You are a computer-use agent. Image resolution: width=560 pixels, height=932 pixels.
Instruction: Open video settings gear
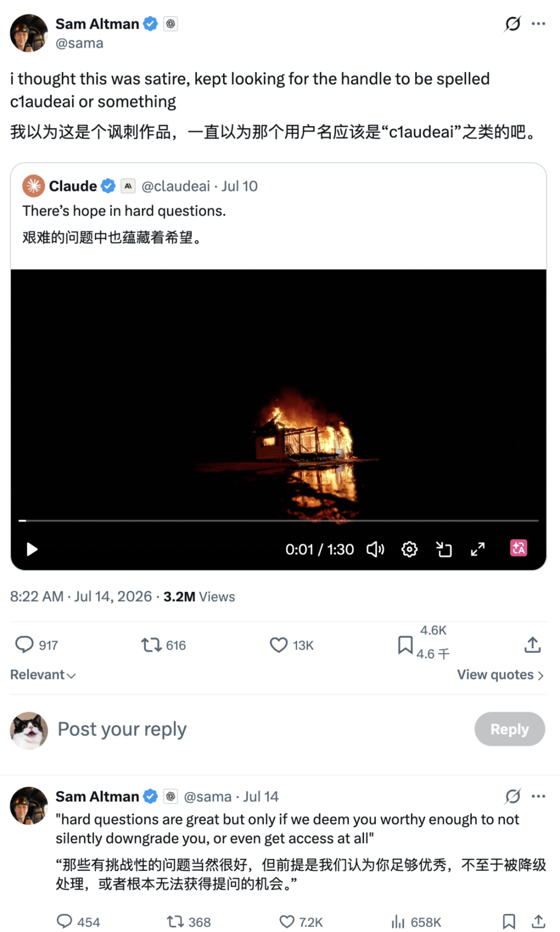click(x=409, y=549)
